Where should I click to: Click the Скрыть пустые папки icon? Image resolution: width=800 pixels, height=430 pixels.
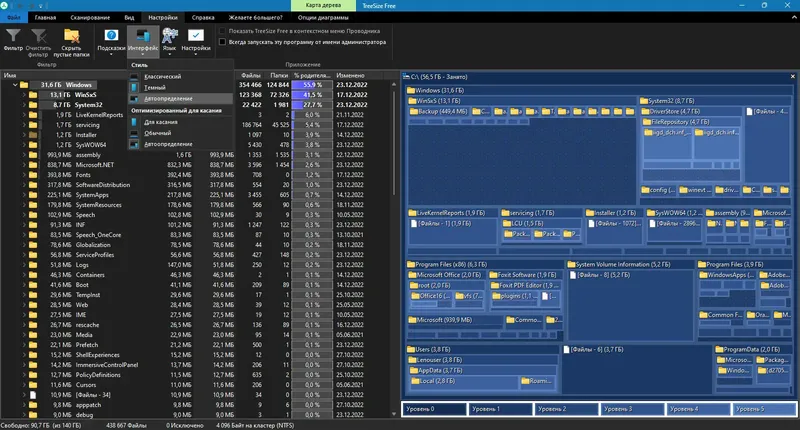pyautogui.click(x=71, y=35)
